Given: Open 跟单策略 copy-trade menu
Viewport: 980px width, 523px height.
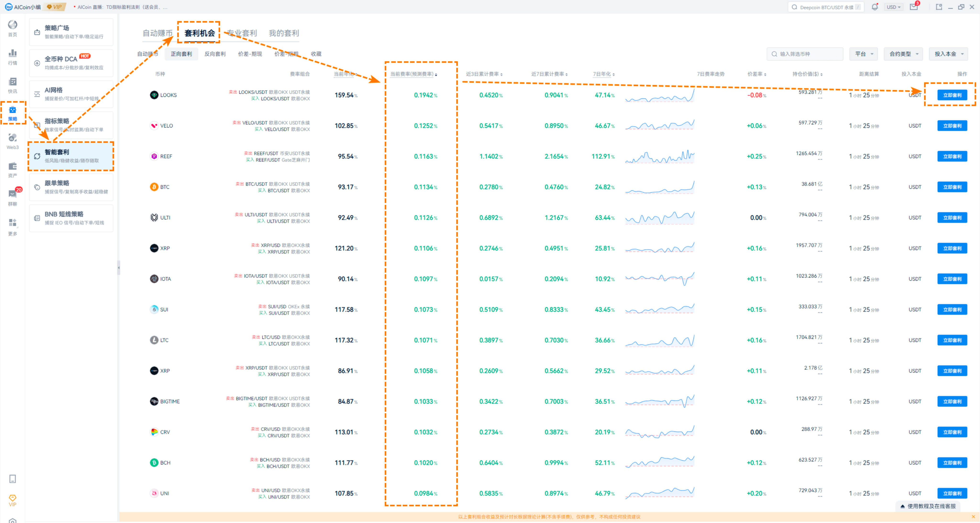Looking at the screenshot, I should [x=71, y=187].
